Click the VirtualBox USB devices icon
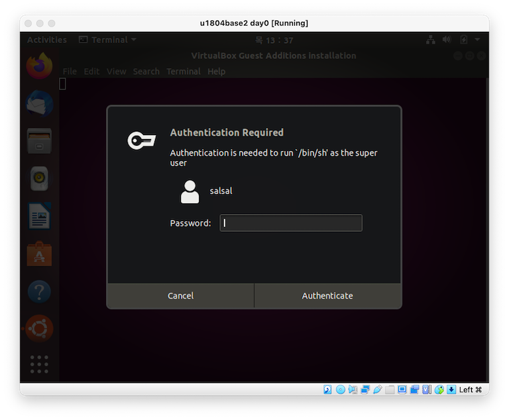 pyautogui.click(x=378, y=390)
